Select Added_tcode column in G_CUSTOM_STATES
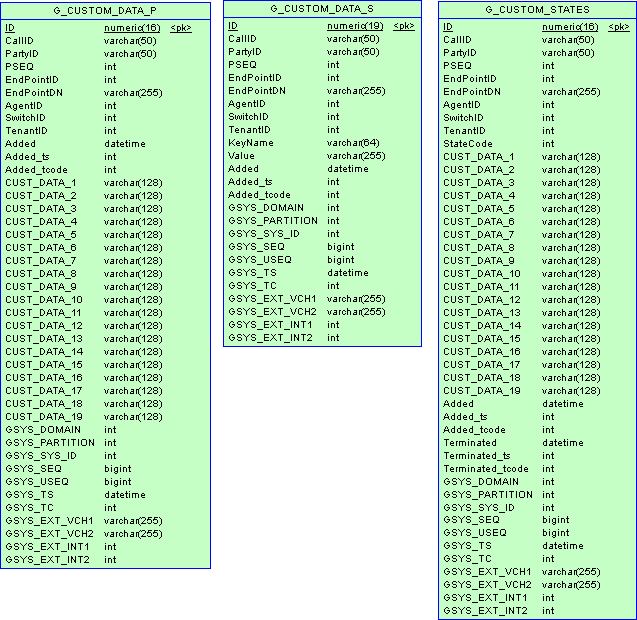This screenshot has height=620, width=637. (474, 430)
